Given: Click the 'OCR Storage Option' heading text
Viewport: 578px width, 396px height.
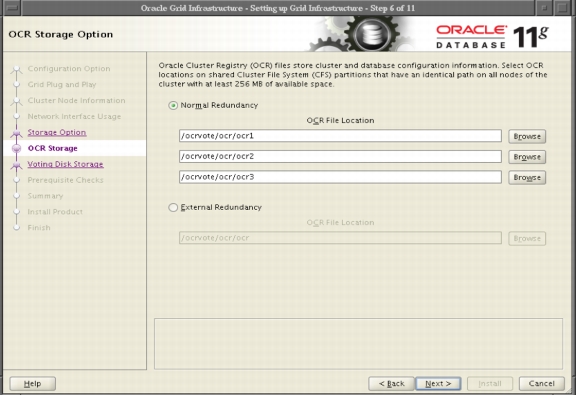Looking at the screenshot, I should click(61, 34).
